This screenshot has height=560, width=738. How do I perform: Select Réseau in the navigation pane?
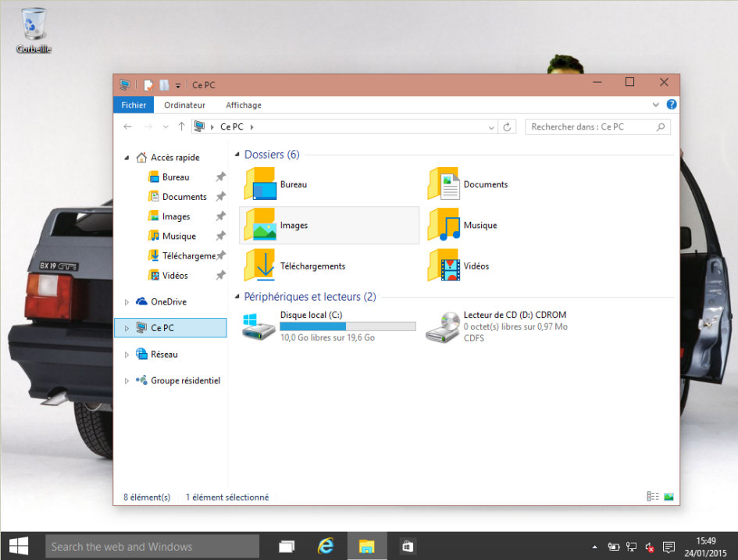[x=164, y=354]
